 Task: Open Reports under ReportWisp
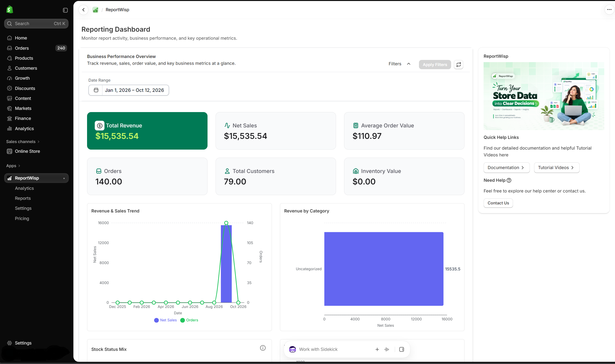pos(23,198)
